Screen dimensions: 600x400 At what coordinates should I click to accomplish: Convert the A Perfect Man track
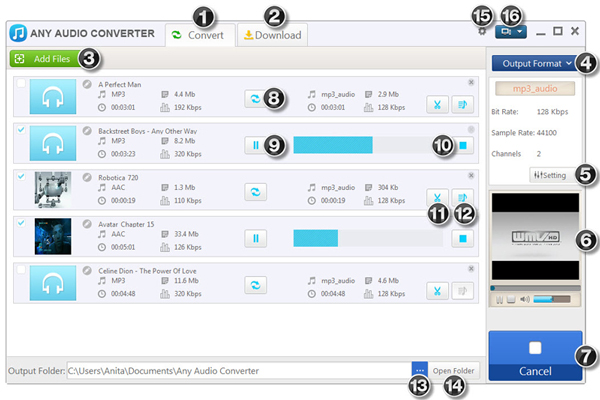click(x=255, y=99)
